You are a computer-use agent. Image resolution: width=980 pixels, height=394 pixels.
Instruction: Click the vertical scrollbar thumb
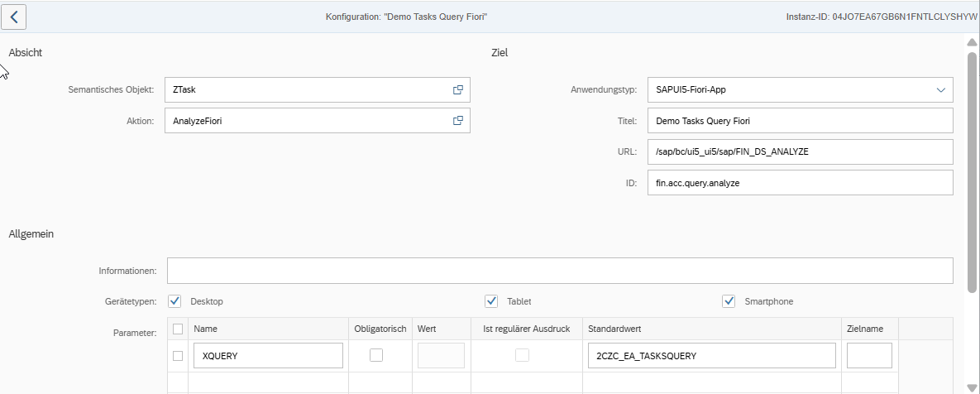tap(972, 172)
